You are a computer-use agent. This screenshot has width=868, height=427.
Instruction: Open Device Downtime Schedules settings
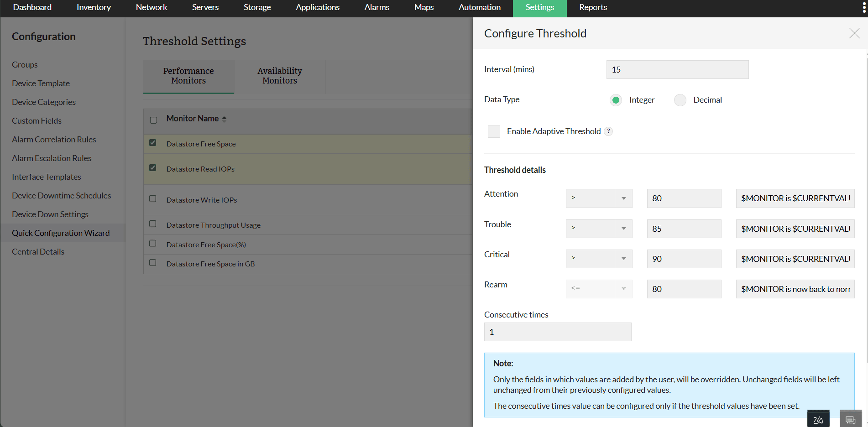[61, 195]
